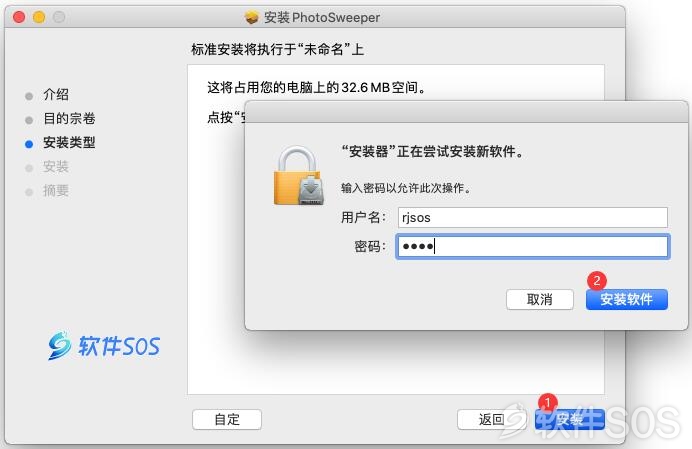
Task: Click the 软件SOS logo in sidebar
Action: pos(104,345)
